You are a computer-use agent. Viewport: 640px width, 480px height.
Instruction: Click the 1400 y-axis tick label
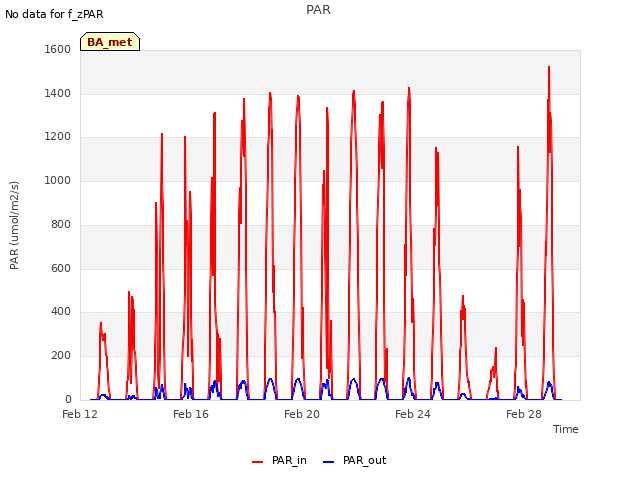click(58, 93)
